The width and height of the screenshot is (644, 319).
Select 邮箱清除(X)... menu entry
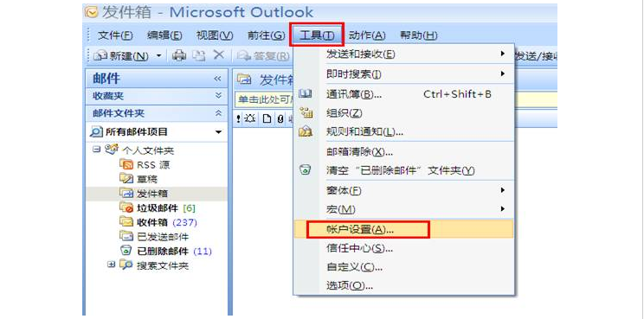[x=403, y=151]
